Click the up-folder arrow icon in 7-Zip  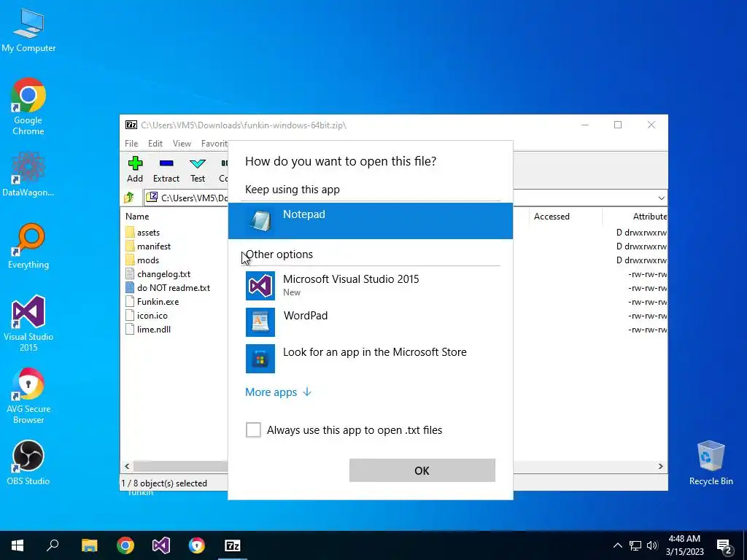click(x=129, y=198)
